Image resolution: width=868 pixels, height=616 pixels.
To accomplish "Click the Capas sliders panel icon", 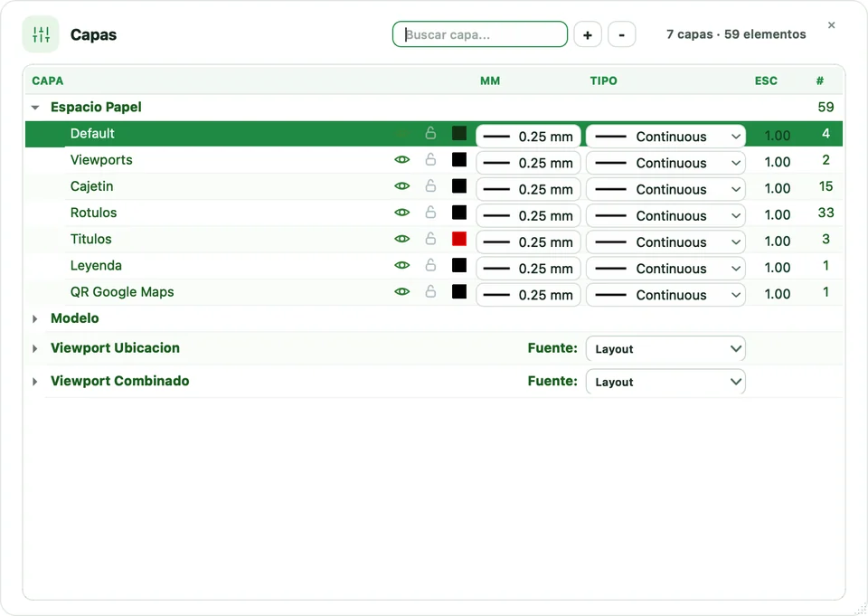I will pyautogui.click(x=41, y=34).
